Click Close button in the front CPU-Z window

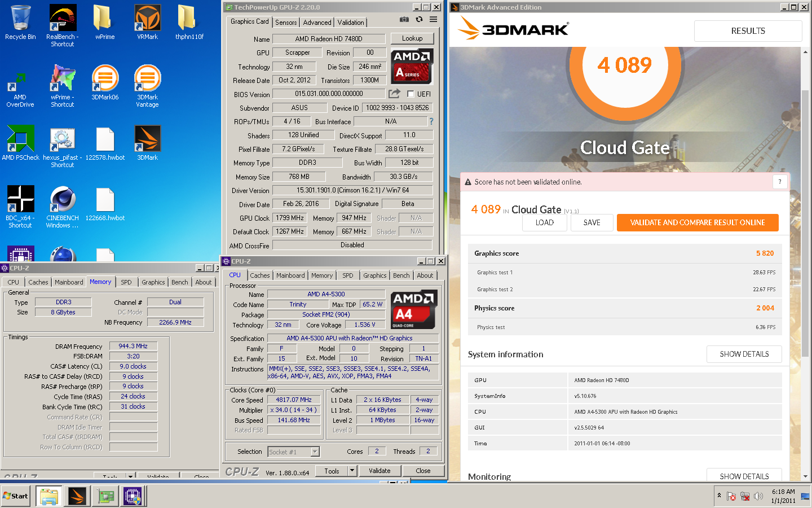pos(423,471)
